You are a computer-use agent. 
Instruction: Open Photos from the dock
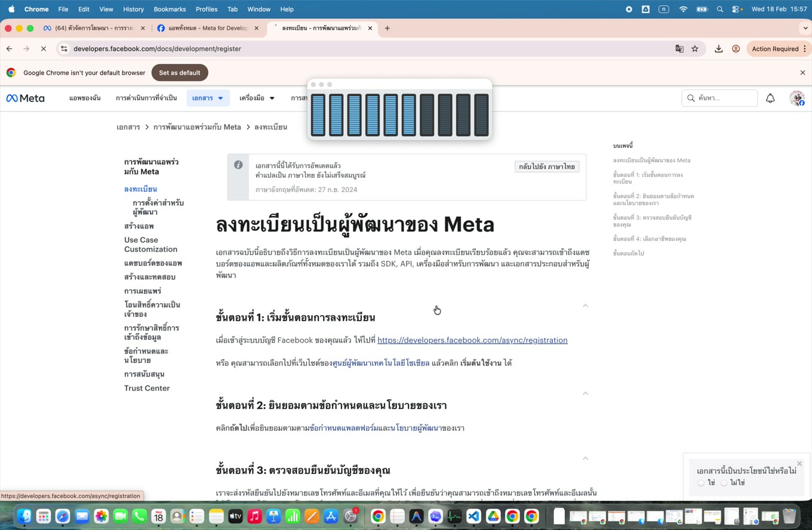click(x=101, y=516)
